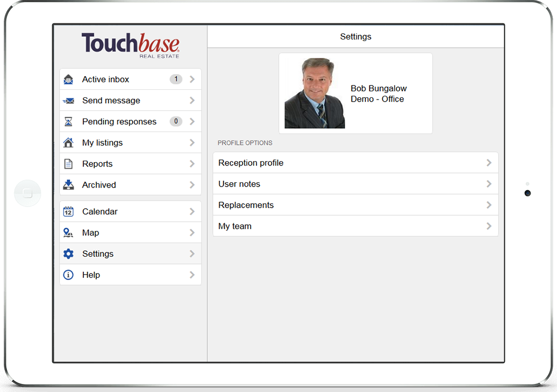557x392 pixels.
Task: Click the Send message icon
Action: [x=68, y=100]
